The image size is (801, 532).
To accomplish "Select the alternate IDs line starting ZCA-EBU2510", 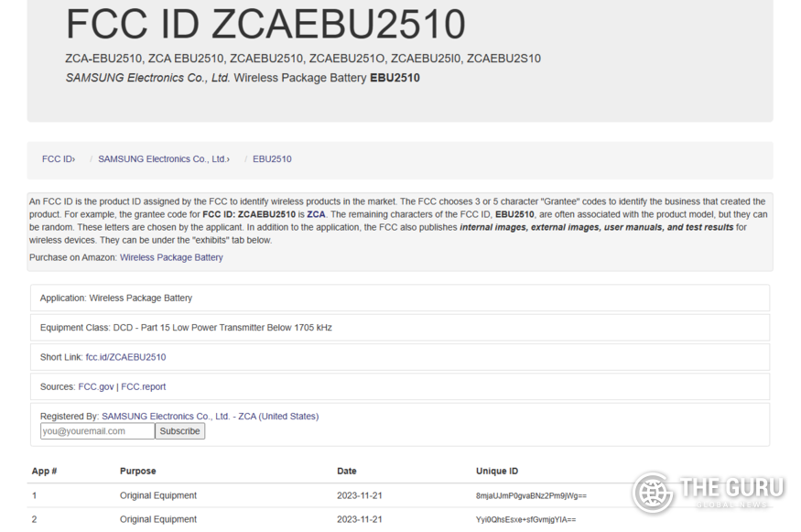I will pyautogui.click(x=303, y=59).
